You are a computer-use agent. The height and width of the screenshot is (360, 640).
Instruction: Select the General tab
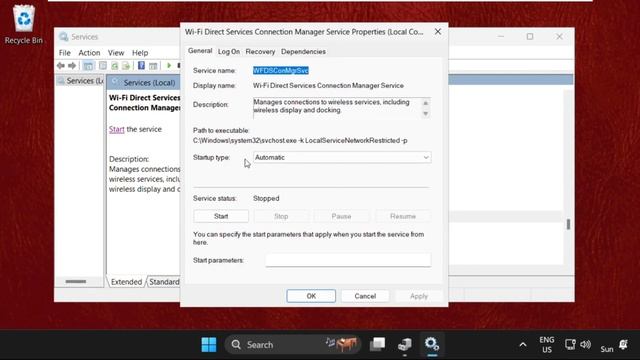coord(200,51)
